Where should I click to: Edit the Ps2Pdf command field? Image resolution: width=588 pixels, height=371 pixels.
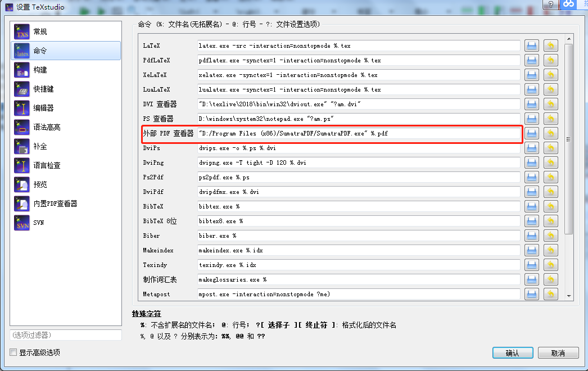pos(359,178)
